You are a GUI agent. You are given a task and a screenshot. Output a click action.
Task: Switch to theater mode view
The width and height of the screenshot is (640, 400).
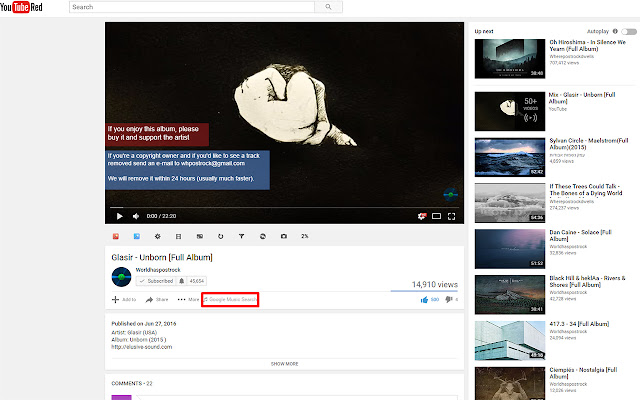pos(437,215)
